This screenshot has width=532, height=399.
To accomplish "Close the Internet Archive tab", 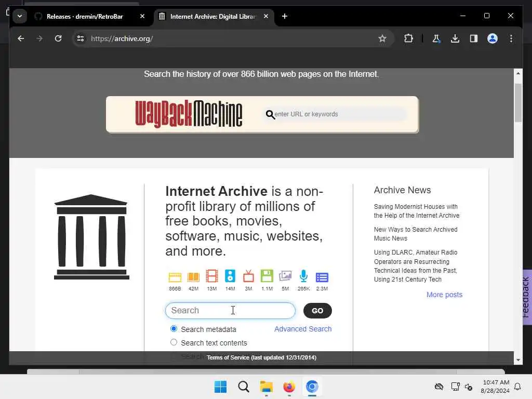I will point(266,16).
